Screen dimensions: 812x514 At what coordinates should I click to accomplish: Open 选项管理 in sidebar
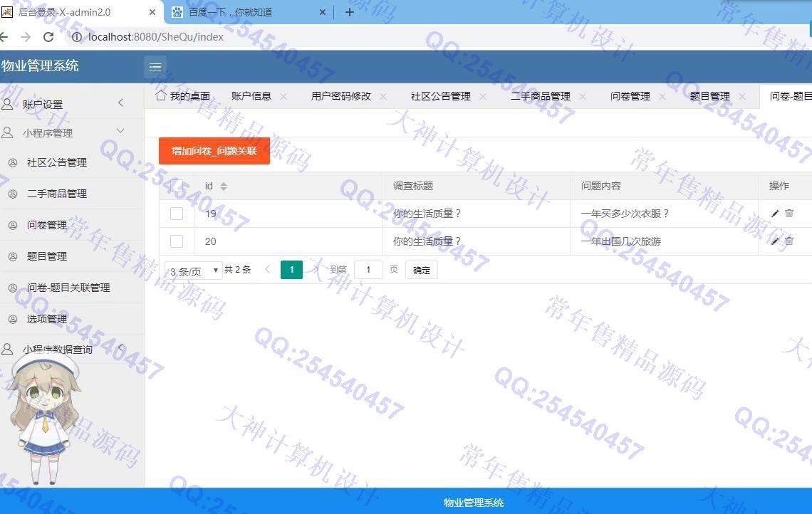pyautogui.click(x=47, y=319)
